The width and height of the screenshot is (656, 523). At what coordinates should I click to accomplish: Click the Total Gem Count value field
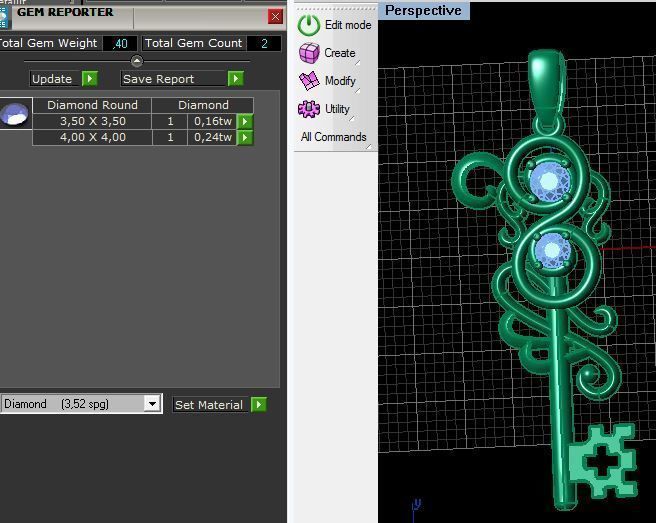[x=265, y=44]
